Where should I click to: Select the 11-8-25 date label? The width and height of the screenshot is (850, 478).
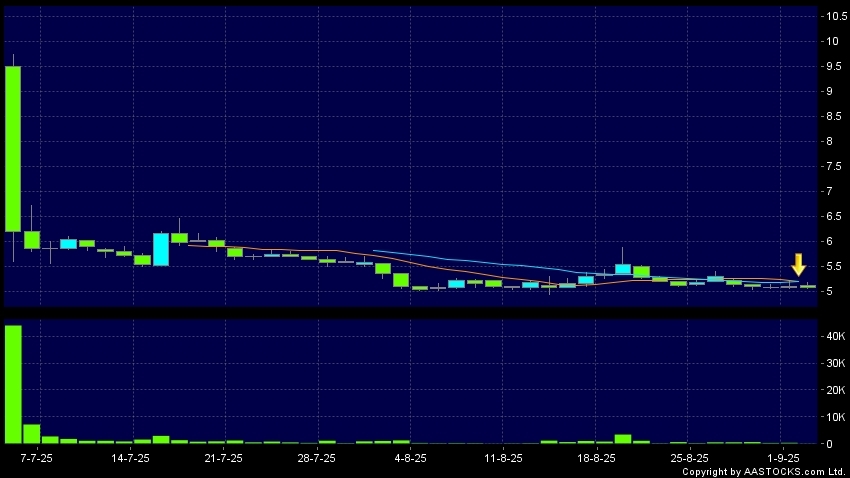pyautogui.click(x=503, y=458)
